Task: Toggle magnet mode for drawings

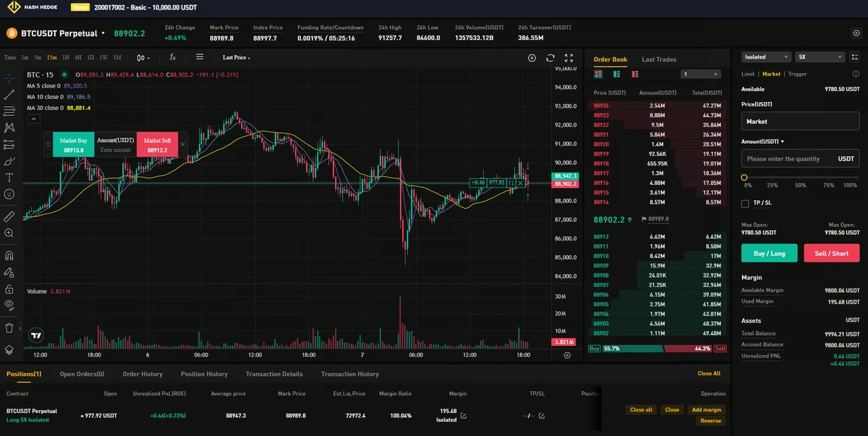Action: [9, 255]
